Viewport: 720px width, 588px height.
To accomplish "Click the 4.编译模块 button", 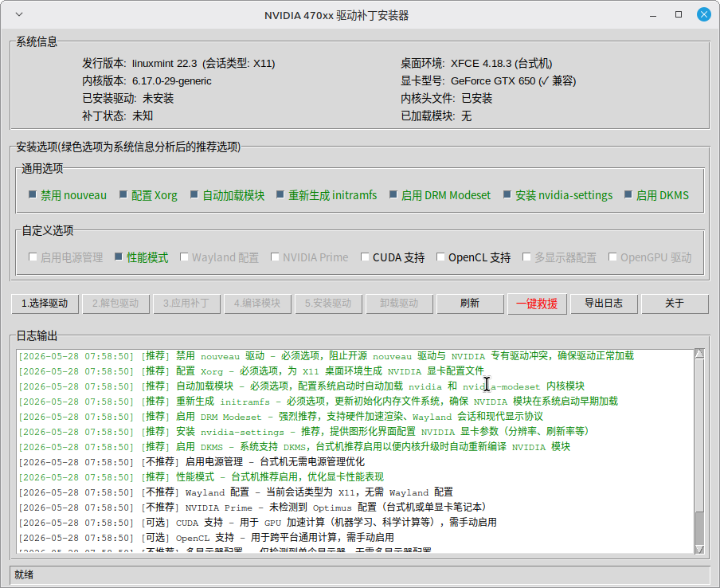I will pos(257,304).
